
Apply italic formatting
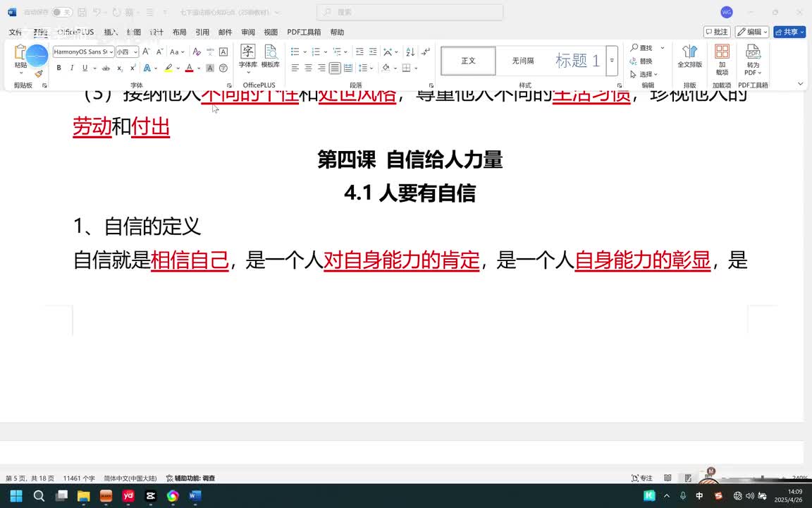coord(71,68)
